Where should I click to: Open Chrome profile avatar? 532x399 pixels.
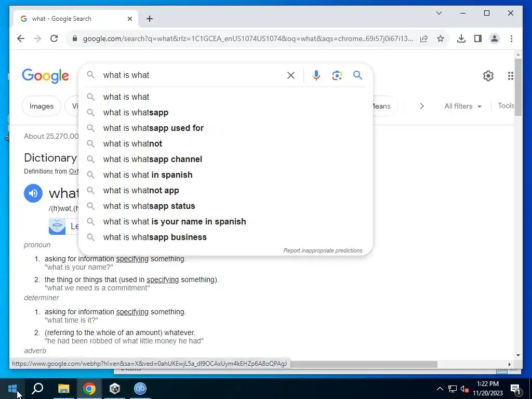point(495,38)
